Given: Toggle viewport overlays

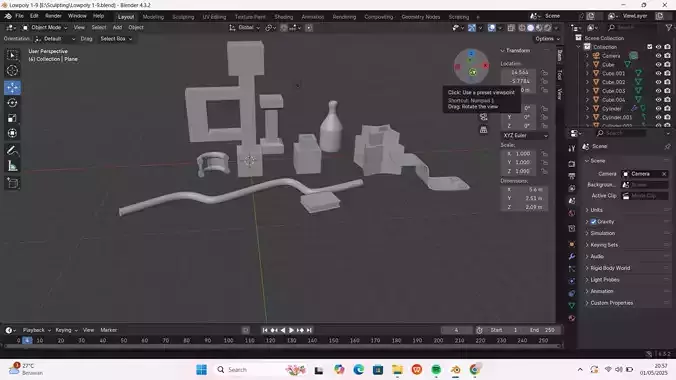Looking at the screenshot, I should click(491, 28).
